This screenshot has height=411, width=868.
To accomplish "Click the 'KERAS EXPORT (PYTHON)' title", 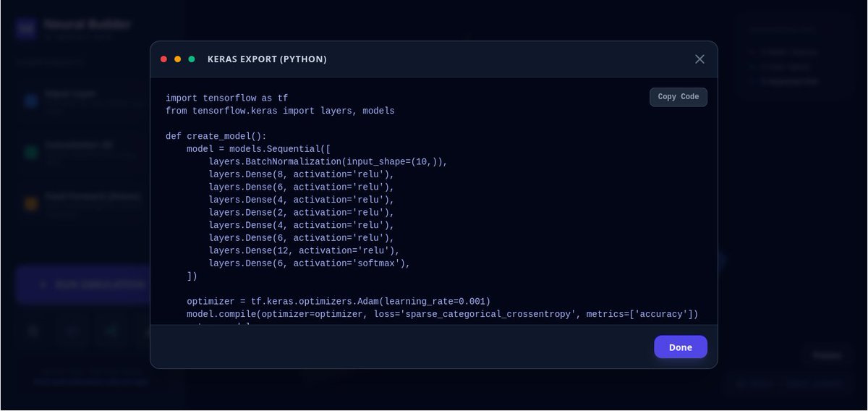I will (267, 59).
